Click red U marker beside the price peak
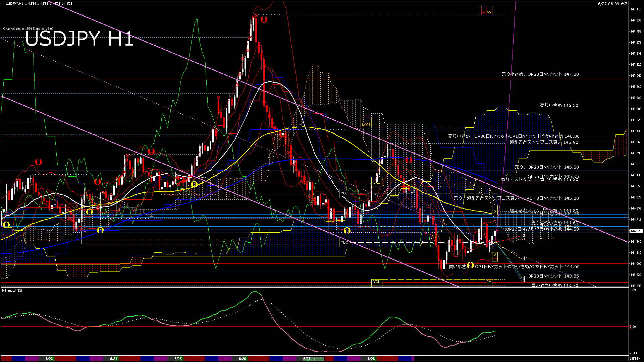The image size is (644, 362). [264, 19]
